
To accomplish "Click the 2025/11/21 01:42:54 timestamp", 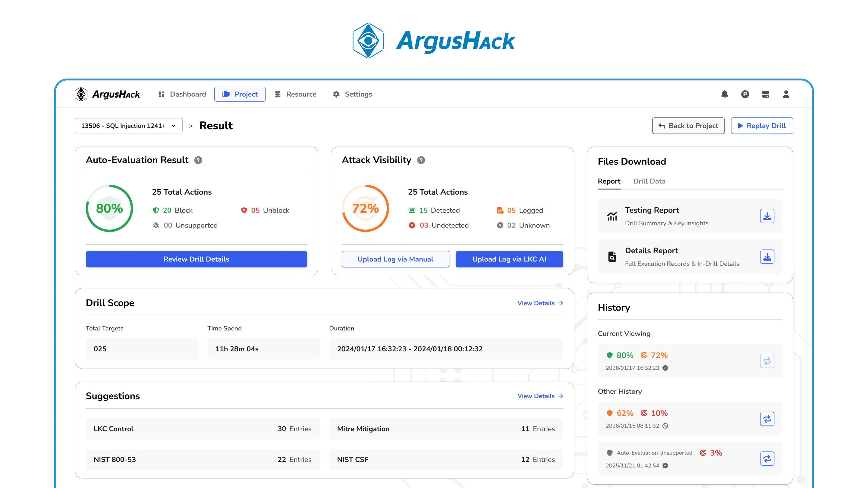I will 632,466.
